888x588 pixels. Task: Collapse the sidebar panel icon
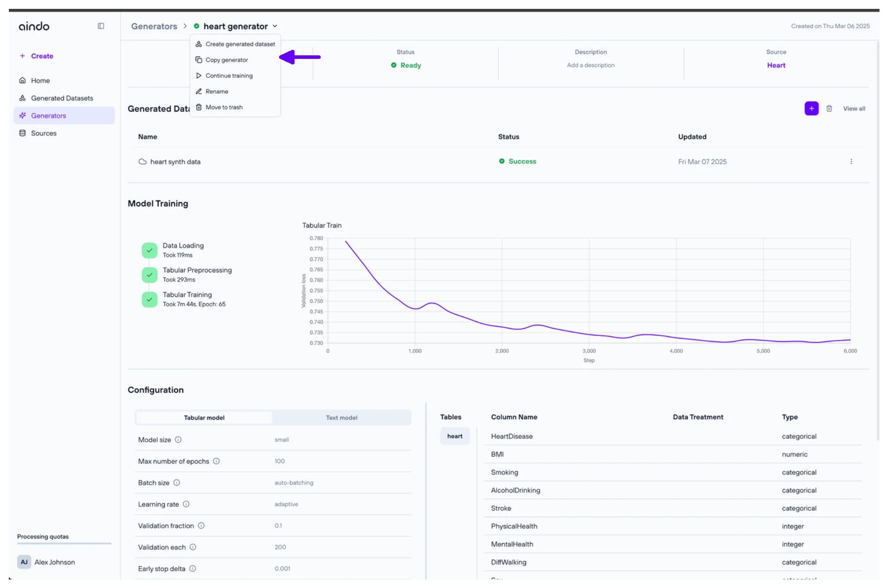[101, 26]
